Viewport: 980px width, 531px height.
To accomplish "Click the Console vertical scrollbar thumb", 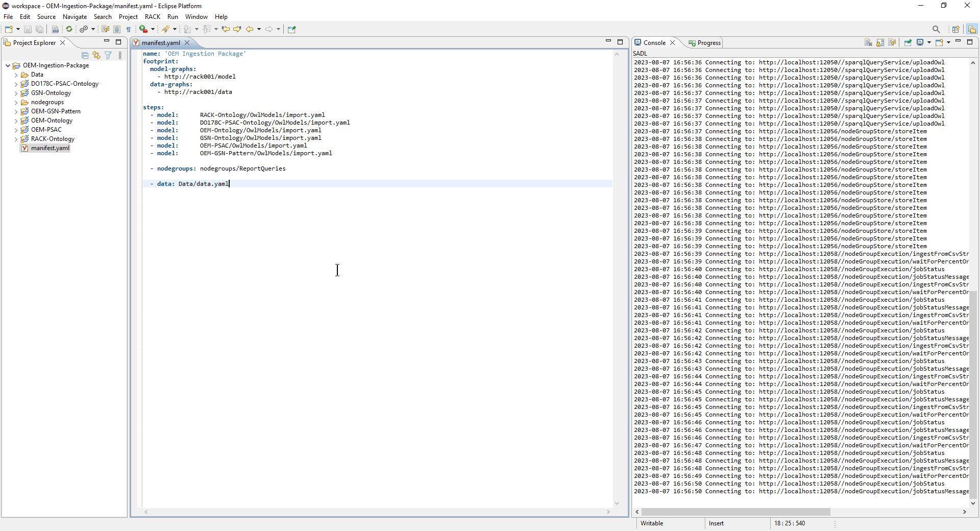I will click(x=973, y=394).
